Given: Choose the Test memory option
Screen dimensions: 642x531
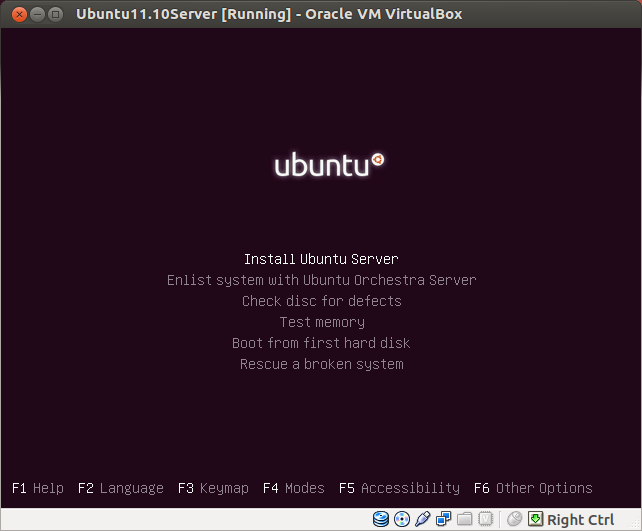Looking at the screenshot, I should tap(322, 323).
